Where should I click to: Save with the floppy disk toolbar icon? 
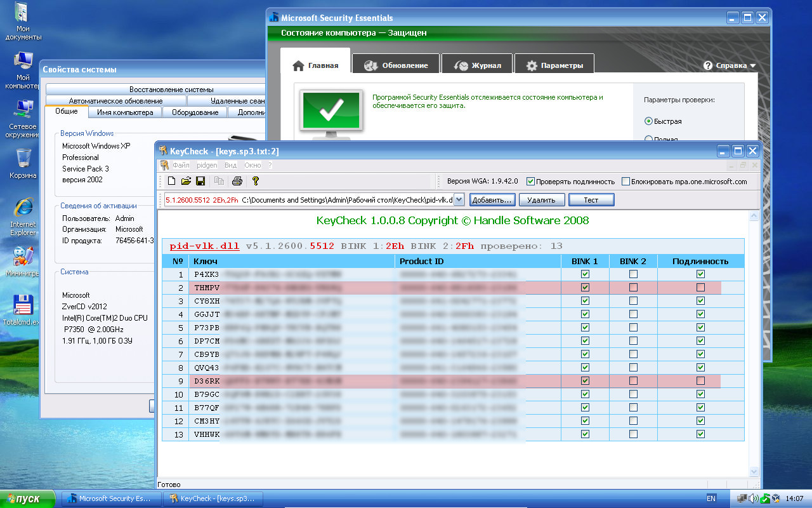click(x=200, y=182)
